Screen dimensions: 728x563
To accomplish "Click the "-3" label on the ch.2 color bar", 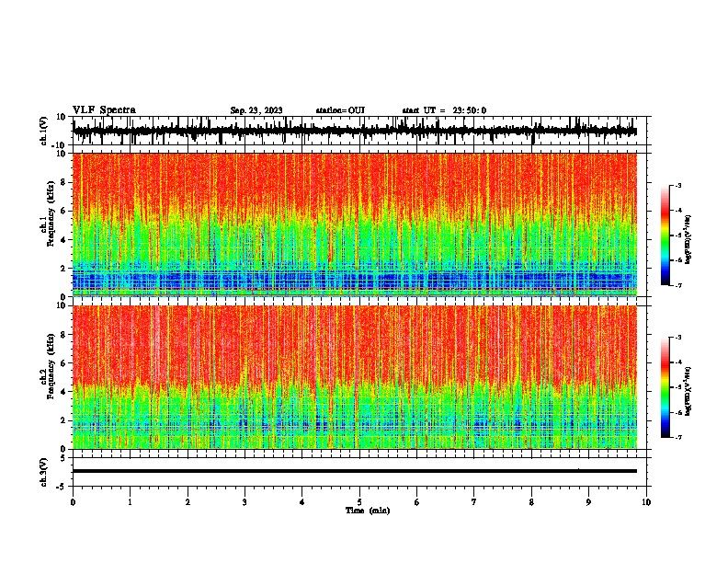I will coord(677,338).
